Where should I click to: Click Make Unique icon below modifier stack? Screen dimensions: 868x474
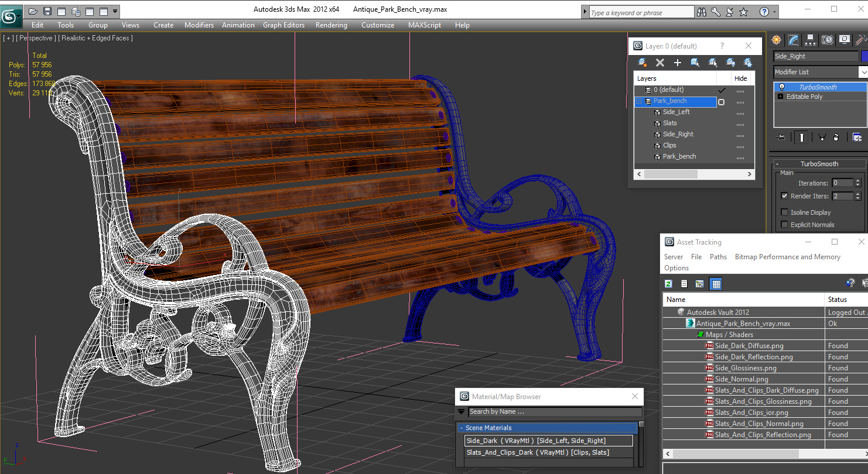coord(822,138)
